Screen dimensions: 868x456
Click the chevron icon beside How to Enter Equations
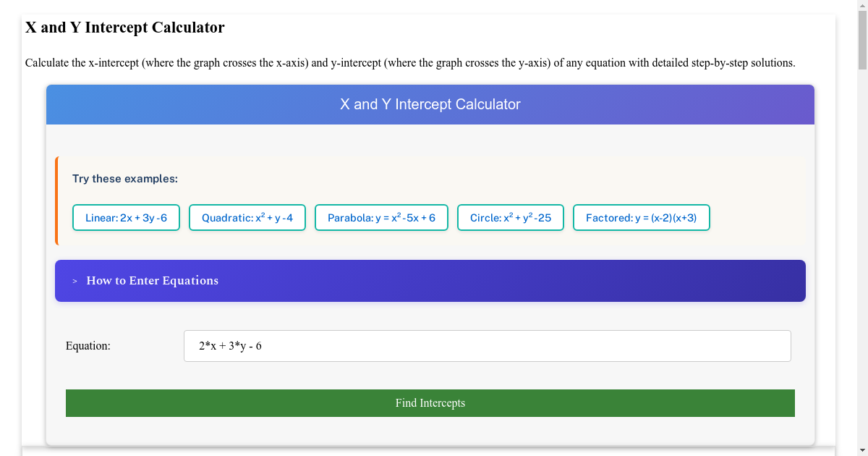tap(73, 281)
